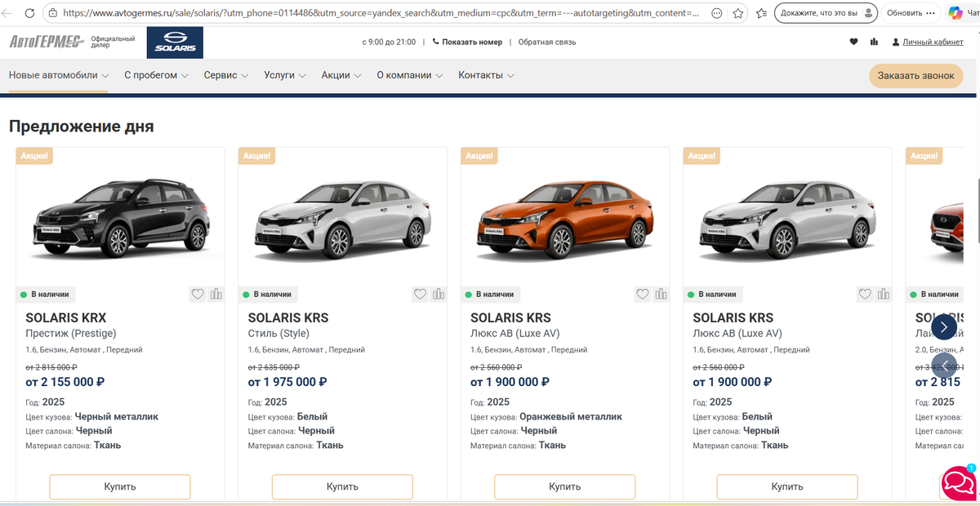Expand the Новые автомобили menu
980x506 pixels.
coord(59,75)
